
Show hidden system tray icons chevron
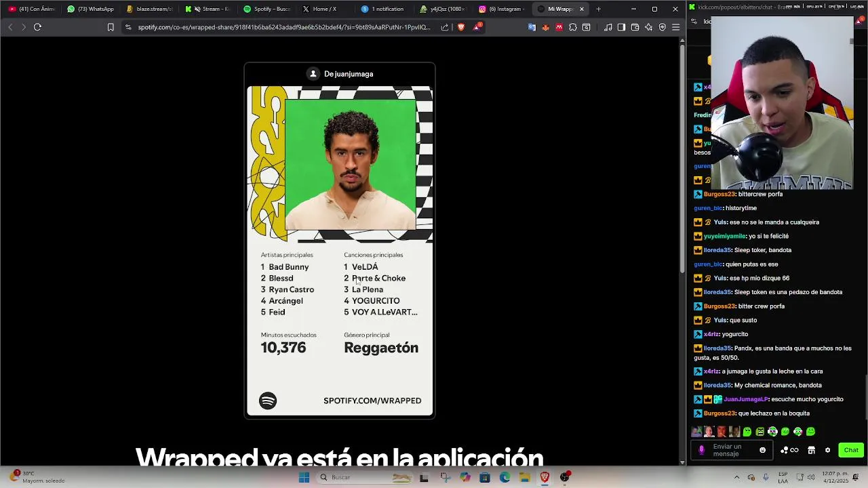point(737,477)
